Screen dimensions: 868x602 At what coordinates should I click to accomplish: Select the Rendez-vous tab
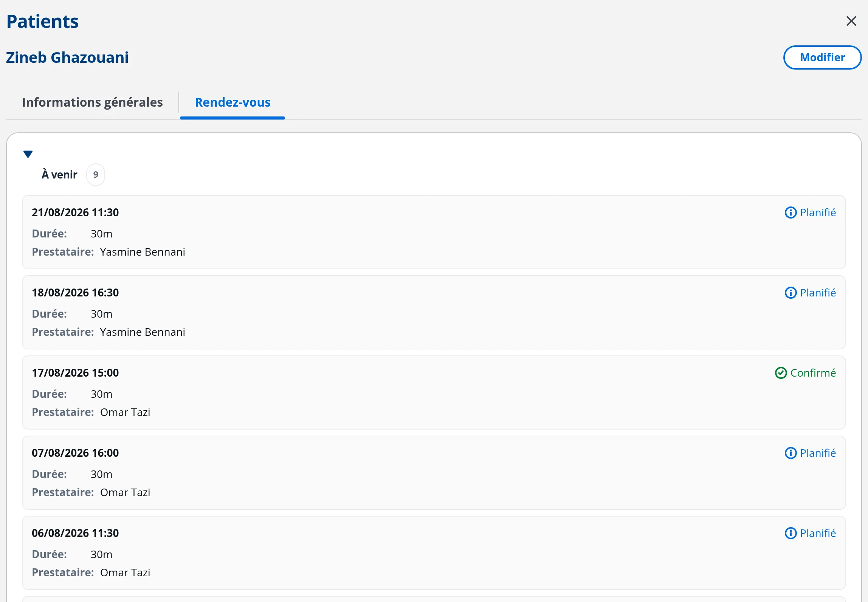point(232,102)
